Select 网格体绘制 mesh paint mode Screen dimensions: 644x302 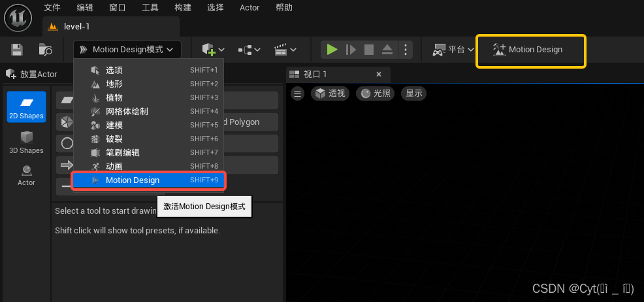(148, 111)
